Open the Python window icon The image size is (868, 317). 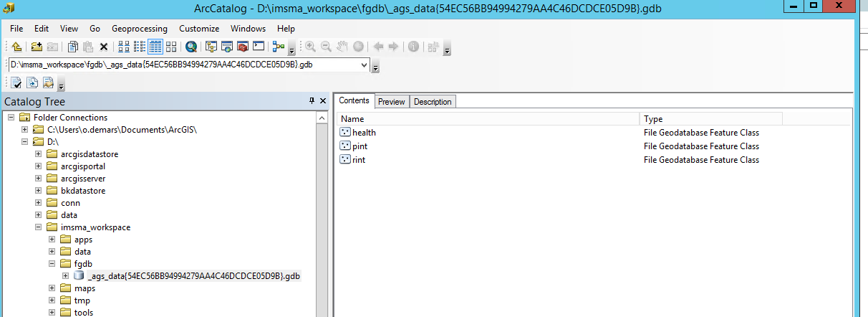coord(259,47)
